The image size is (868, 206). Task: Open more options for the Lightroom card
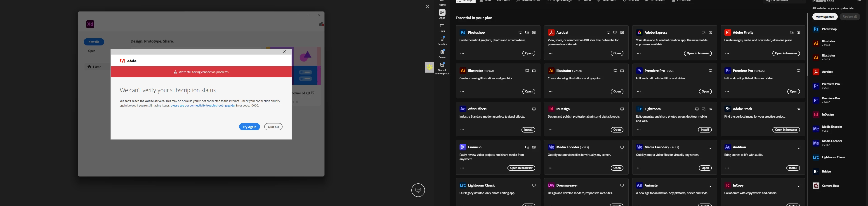639,130
